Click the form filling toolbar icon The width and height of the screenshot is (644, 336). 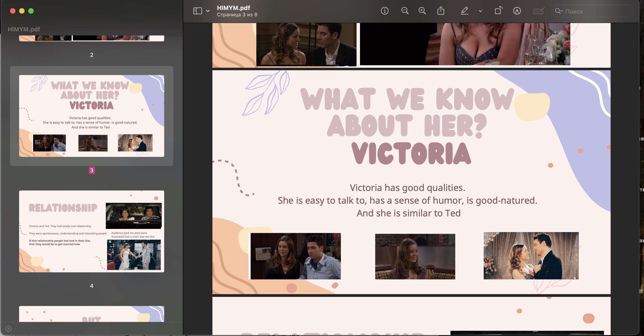click(538, 11)
